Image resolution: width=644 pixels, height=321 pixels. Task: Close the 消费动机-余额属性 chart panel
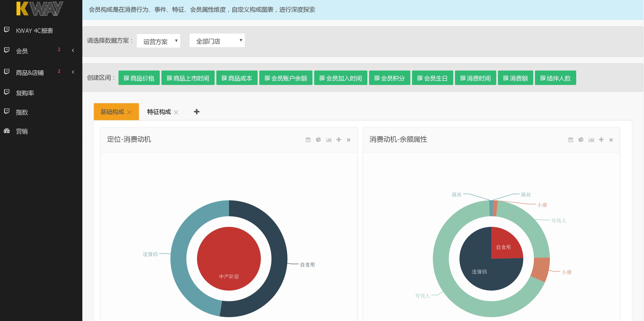tap(611, 140)
